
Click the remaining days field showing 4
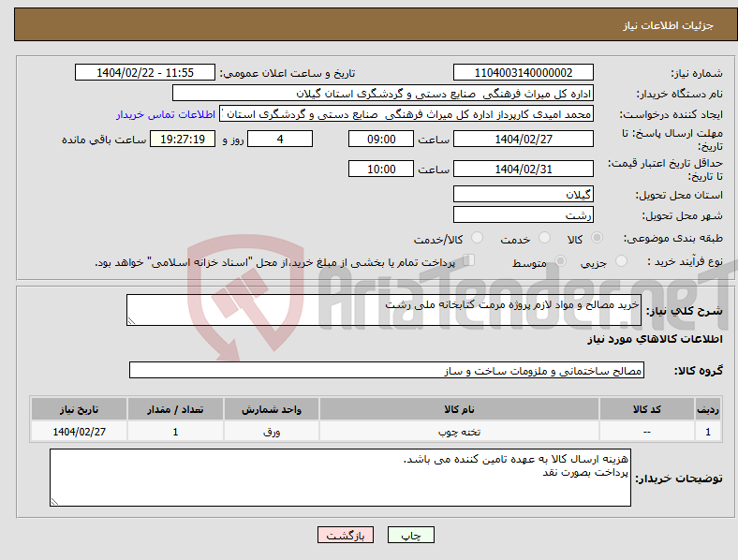(280, 139)
